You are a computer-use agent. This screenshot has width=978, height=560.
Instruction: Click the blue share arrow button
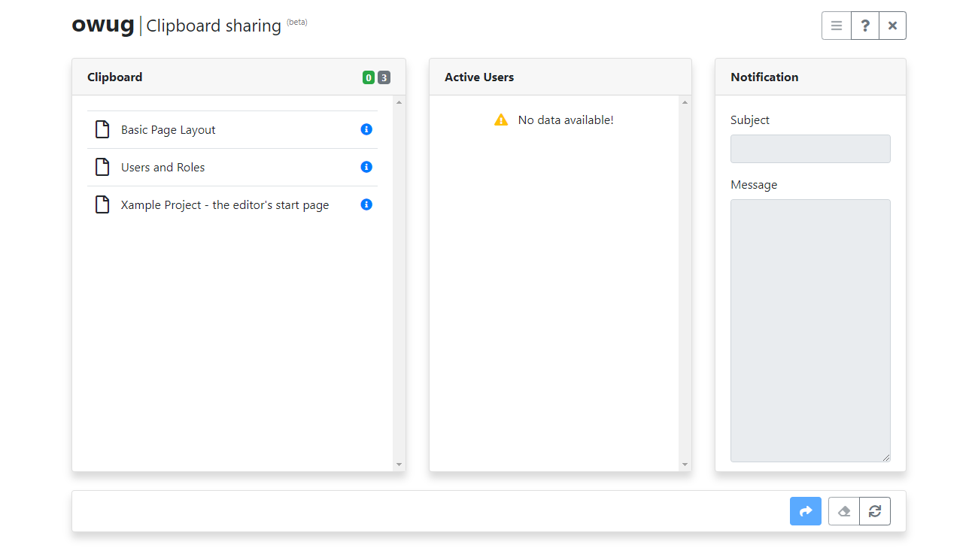[x=806, y=511]
